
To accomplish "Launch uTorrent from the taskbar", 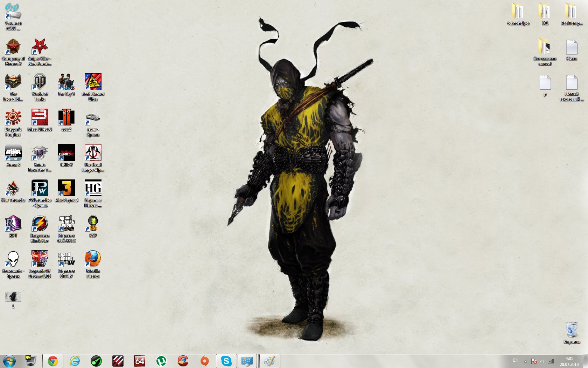I will (161, 361).
